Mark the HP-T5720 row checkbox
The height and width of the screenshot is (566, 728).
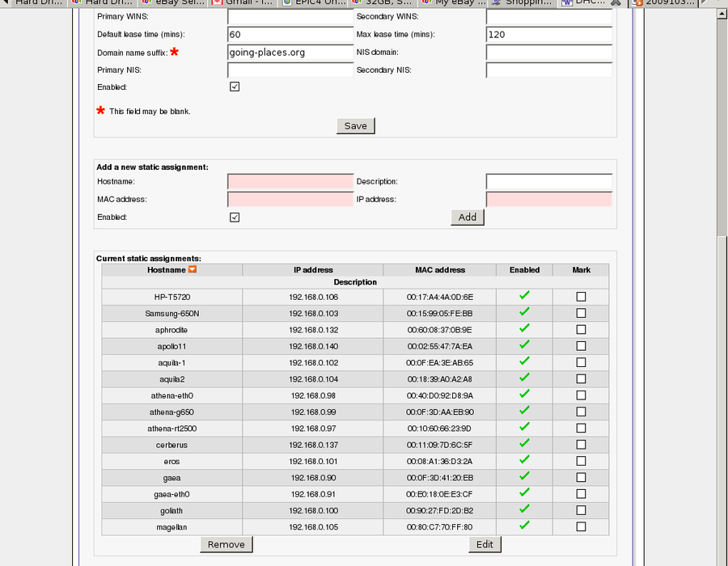581,297
